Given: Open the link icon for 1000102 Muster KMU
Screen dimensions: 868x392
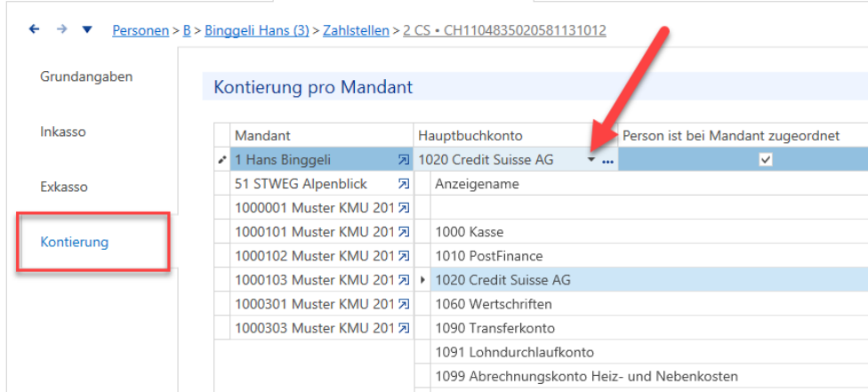Looking at the screenshot, I should [x=404, y=256].
